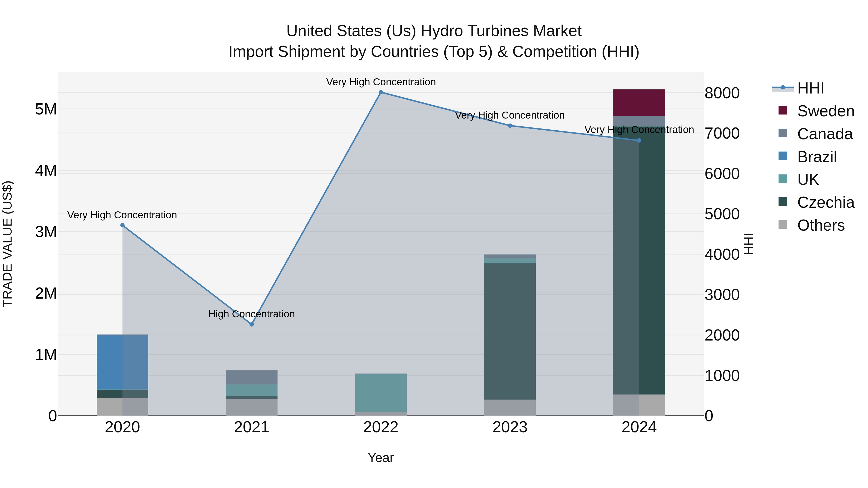Select the Others bar segment in 2020
The height and width of the screenshot is (488, 868).
tap(122, 407)
